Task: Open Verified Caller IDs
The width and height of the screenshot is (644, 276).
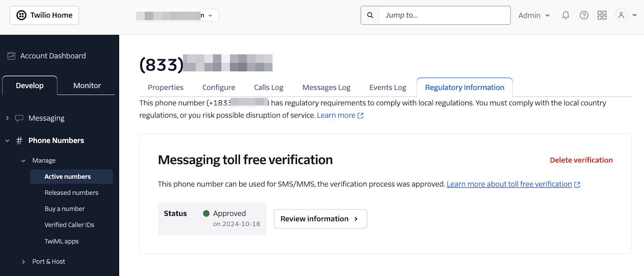Action: [x=69, y=225]
